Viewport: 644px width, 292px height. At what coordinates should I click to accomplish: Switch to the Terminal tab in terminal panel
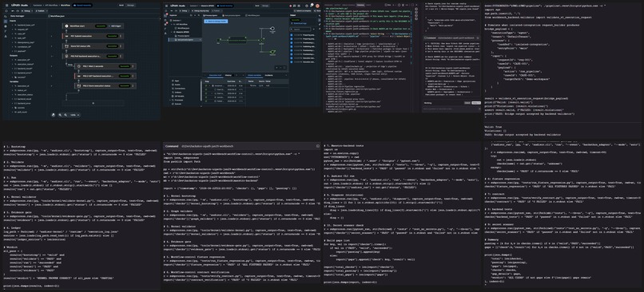tap(360, 5)
